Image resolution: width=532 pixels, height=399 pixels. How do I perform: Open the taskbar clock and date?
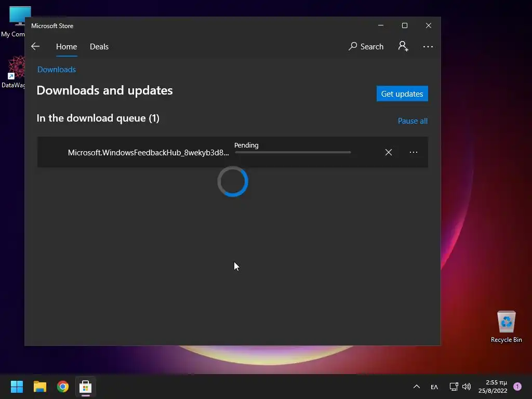pyautogui.click(x=493, y=387)
